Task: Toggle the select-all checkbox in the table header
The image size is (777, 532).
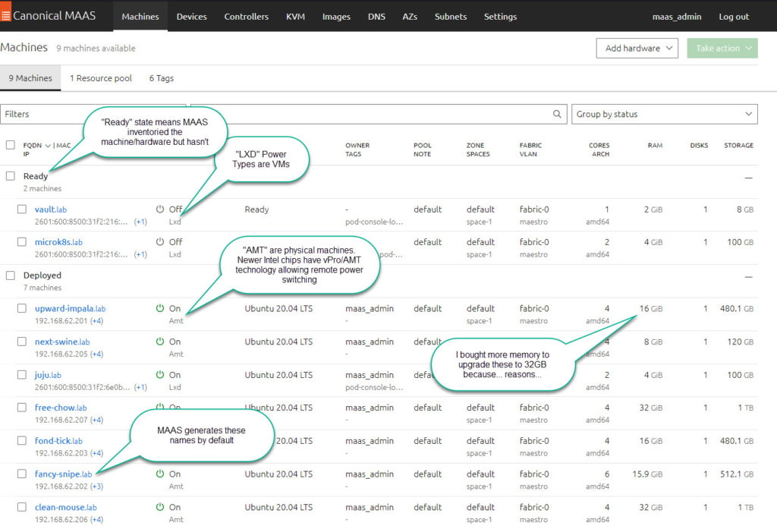Action: (11, 145)
